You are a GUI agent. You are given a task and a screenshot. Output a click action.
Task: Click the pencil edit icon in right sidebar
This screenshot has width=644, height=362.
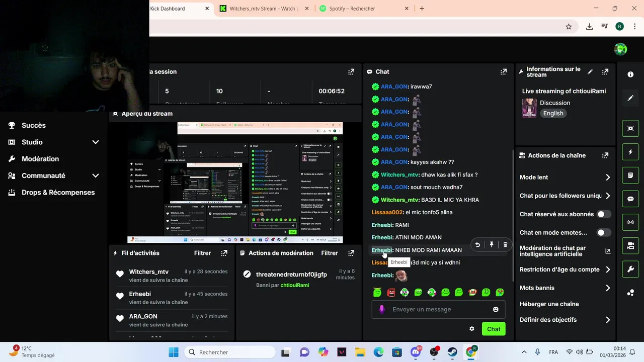point(630,98)
